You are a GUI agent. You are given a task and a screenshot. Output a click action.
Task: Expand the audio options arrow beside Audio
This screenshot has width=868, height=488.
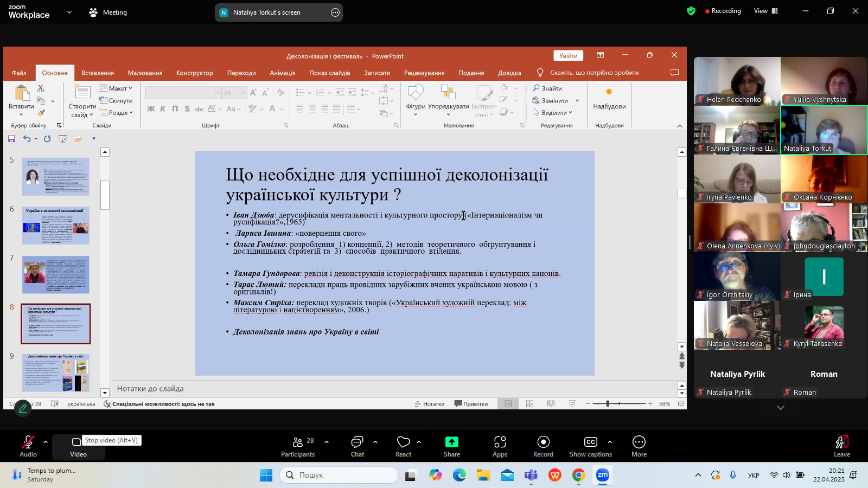[x=46, y=442]
